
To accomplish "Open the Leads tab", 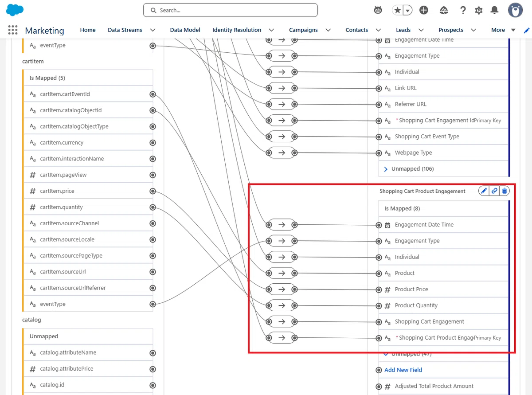I will point(403,30).
